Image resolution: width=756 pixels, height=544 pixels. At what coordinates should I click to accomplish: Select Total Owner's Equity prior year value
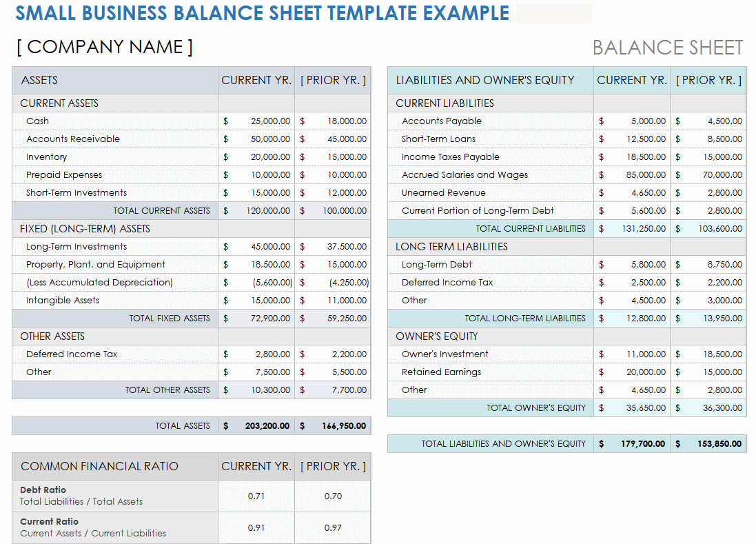click(708, 408)
